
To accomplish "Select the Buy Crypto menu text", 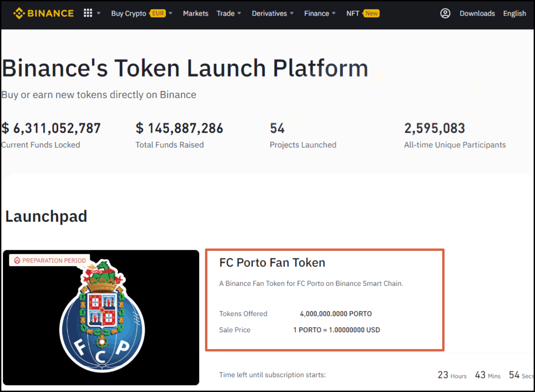I will pos(129,13).
